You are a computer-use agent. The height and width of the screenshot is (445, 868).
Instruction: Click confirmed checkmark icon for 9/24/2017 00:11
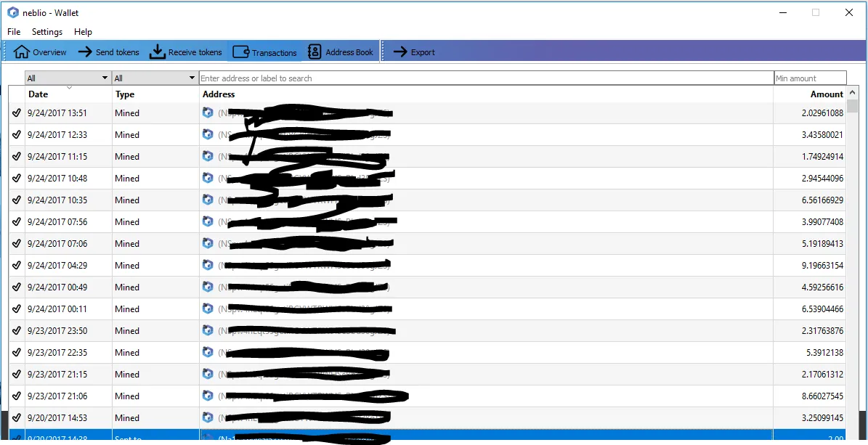pos(17,309)
